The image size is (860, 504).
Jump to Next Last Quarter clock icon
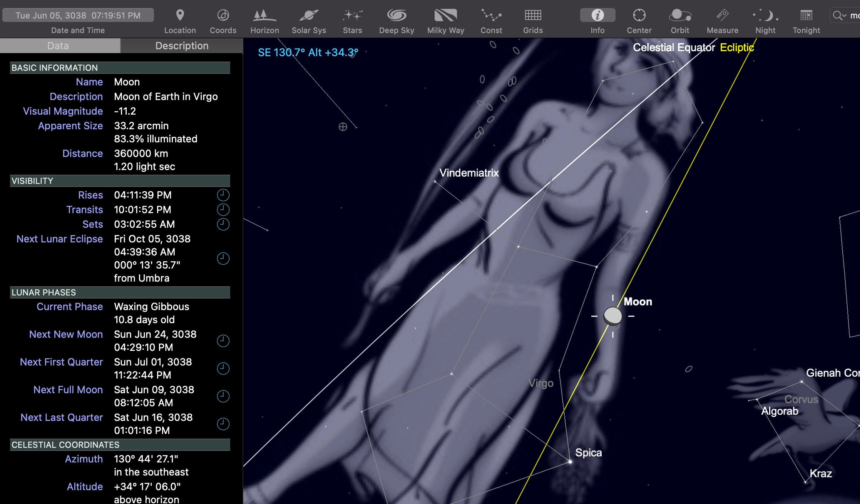tap(223, 424)
